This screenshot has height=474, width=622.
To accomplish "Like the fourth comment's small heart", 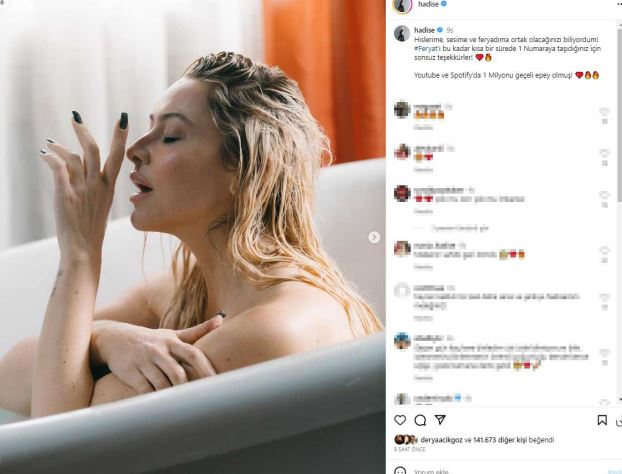I will (x=604, y=250).
